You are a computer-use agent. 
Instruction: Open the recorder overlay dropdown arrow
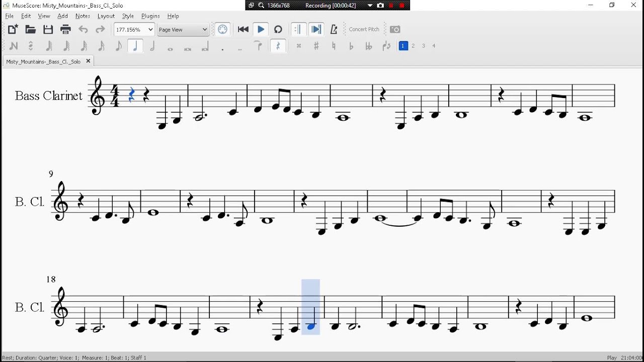point(370,6)
